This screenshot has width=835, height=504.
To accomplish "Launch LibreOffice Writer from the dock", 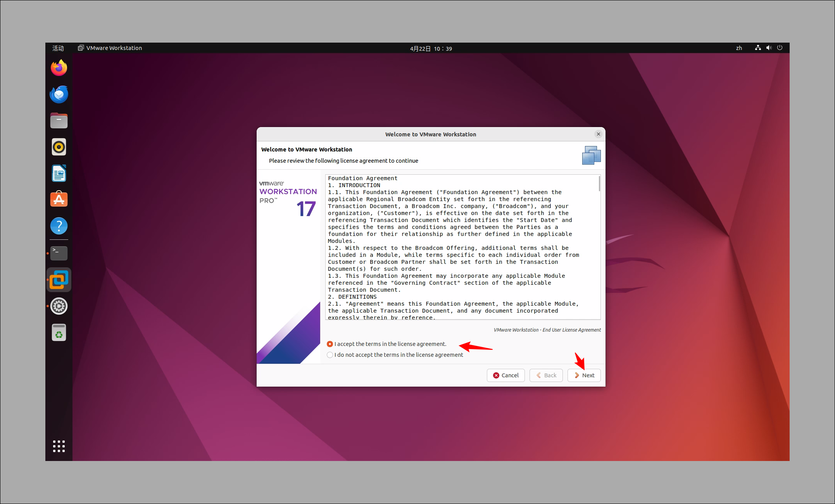I will pos(59,173).
